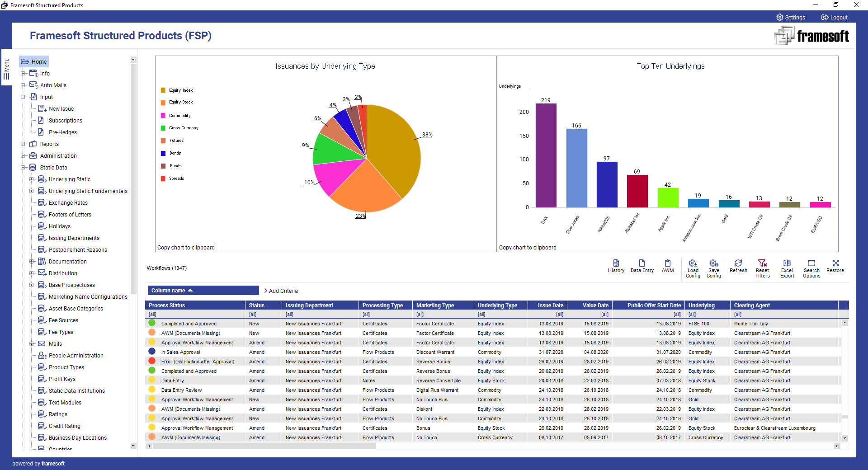
Task: Expand the Auto Mails tree node
Action: click(x=23, y=85)
